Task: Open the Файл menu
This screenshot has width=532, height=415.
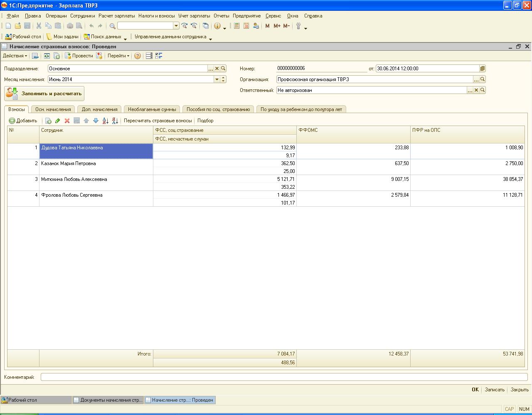Action: coord(13,16)
